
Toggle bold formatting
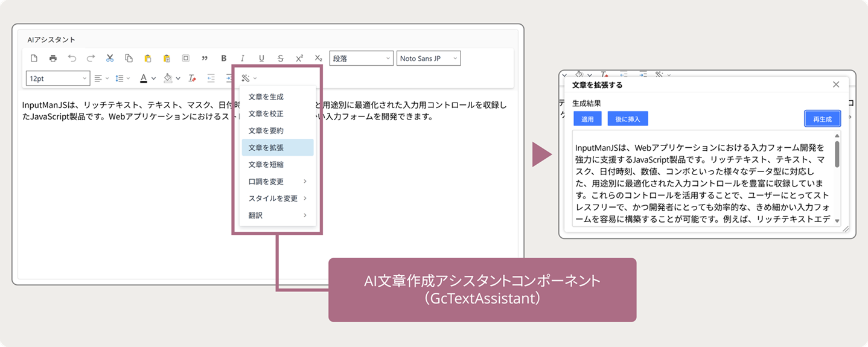[x=223, y=59]
